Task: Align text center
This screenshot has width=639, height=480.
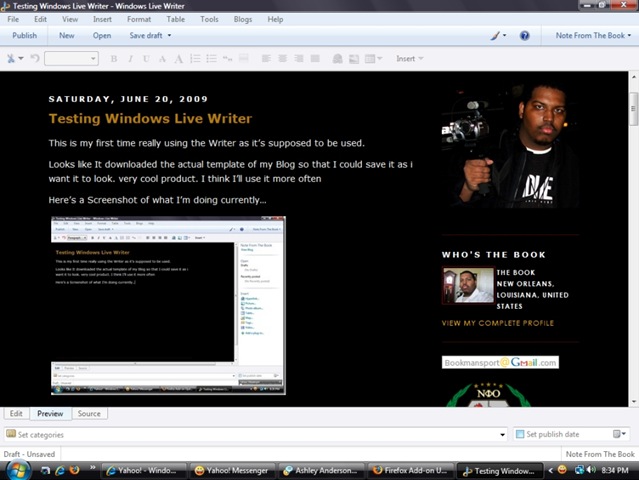Action: coord(282,59)
